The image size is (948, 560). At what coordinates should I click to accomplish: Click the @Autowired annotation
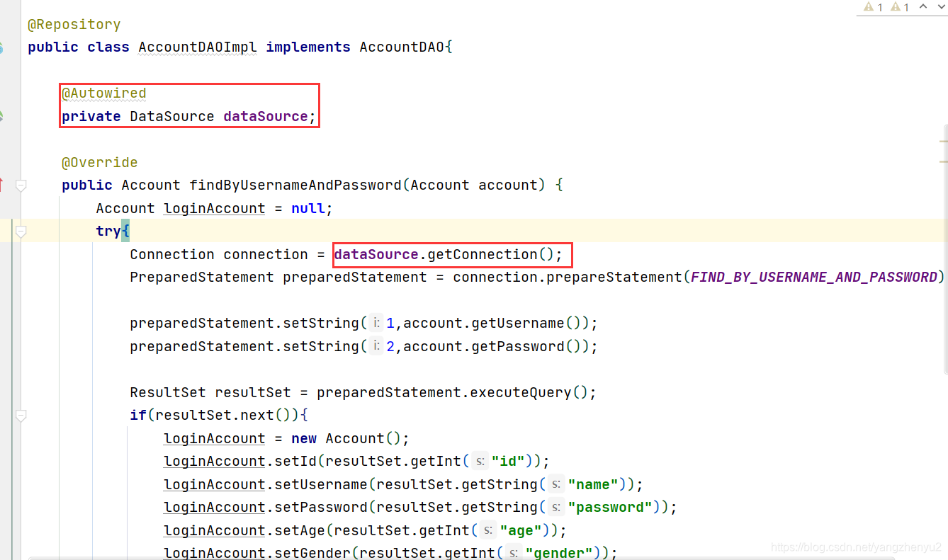click(104, 93)
